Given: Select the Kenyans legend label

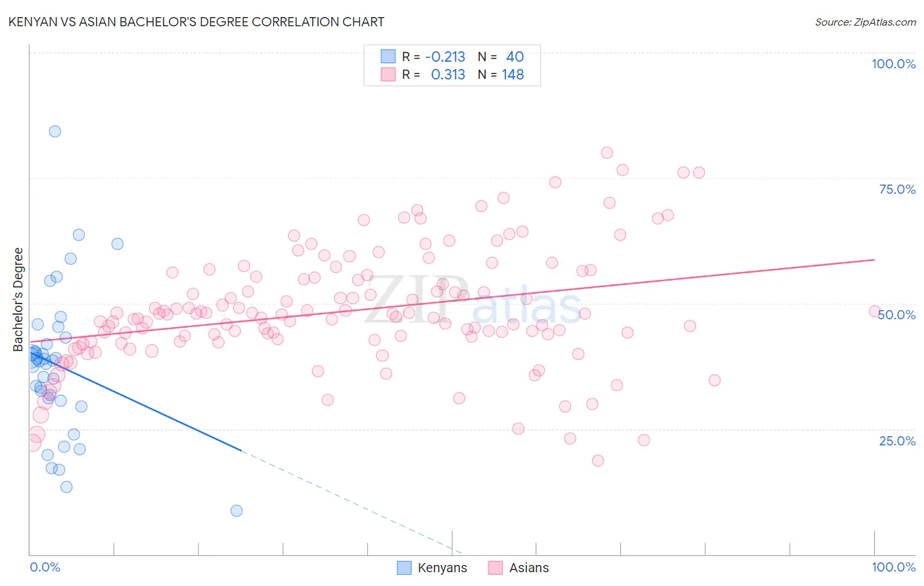Looking at the screenshot, I should point(442,568).
